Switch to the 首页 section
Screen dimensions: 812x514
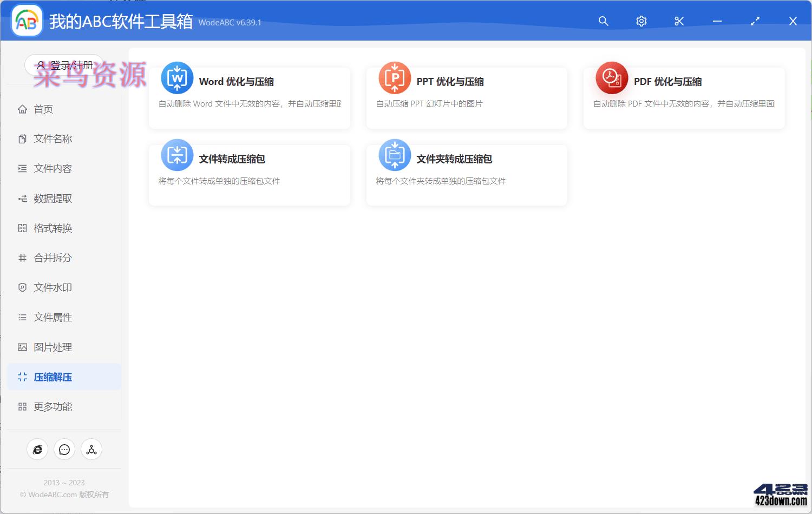pos(43,109)
